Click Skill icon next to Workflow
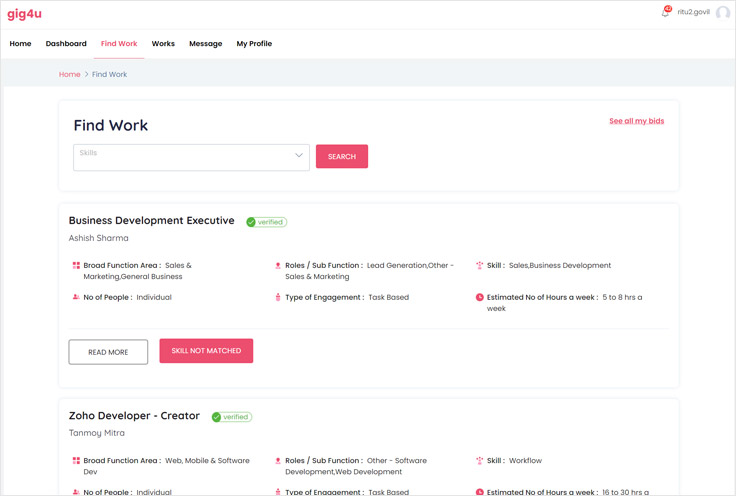Image resolution: width=736 pixels, height=496 pixels. coord(479,460)
